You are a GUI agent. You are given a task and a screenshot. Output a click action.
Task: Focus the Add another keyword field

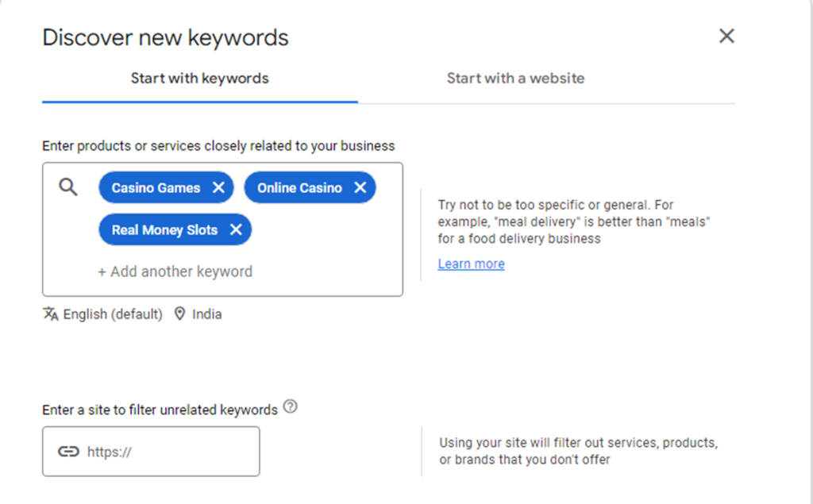click(x=175, y=271)
